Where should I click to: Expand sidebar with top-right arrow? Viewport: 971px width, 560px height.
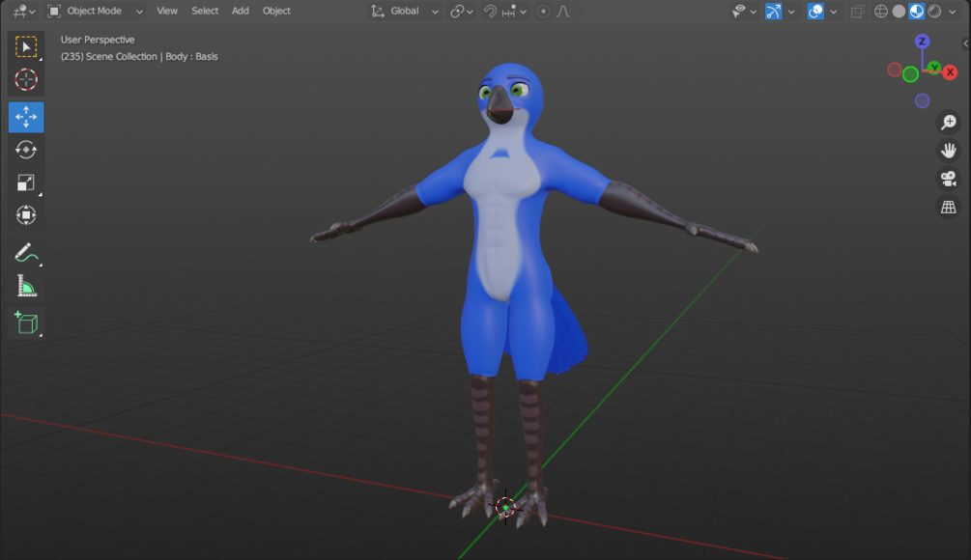tap(965, 44)
